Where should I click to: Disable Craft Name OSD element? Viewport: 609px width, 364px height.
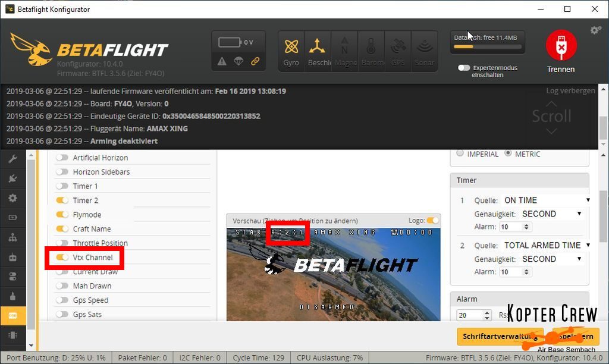point(62,229)
